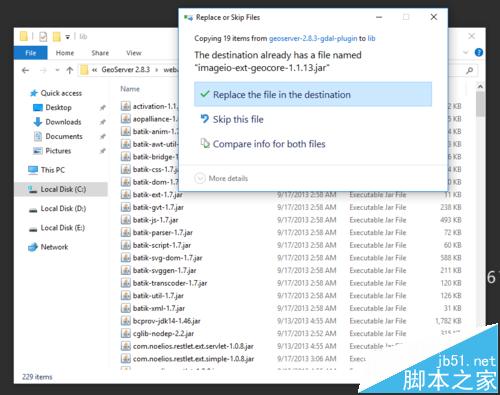Open Quick access in navigation pane

pyautogui.click(x=61, y=93)
